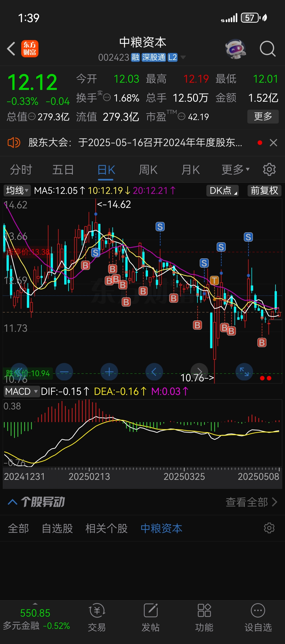Screen dimensions: 285x644
Task: Zoom out chart with minus button
Action: 64,372
